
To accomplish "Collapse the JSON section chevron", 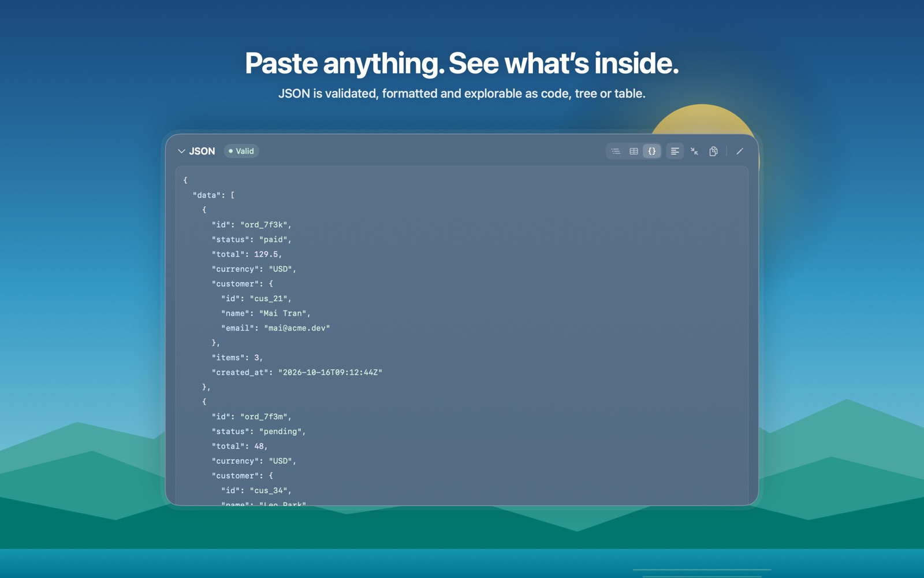I will click(x=181, y=151).
